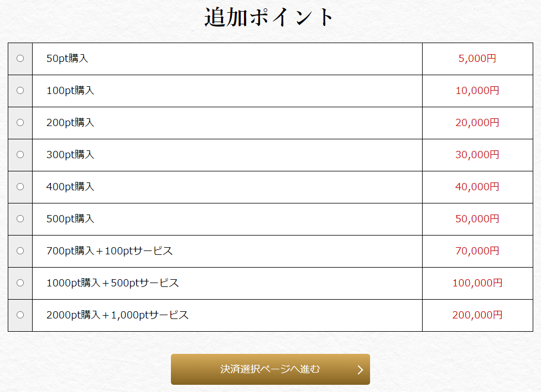
Task: Select the 400pt購入 radio button
Action: tap(20, 186)
